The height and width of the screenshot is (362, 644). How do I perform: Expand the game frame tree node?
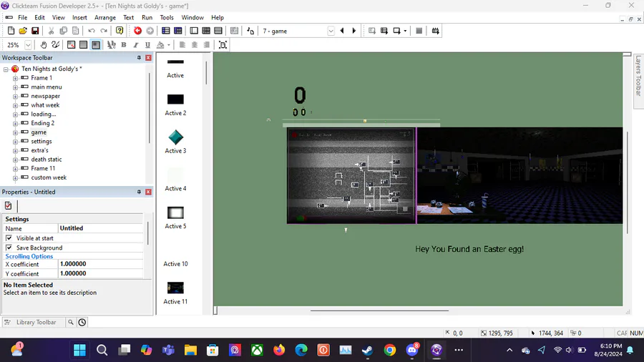click(15, 132)
